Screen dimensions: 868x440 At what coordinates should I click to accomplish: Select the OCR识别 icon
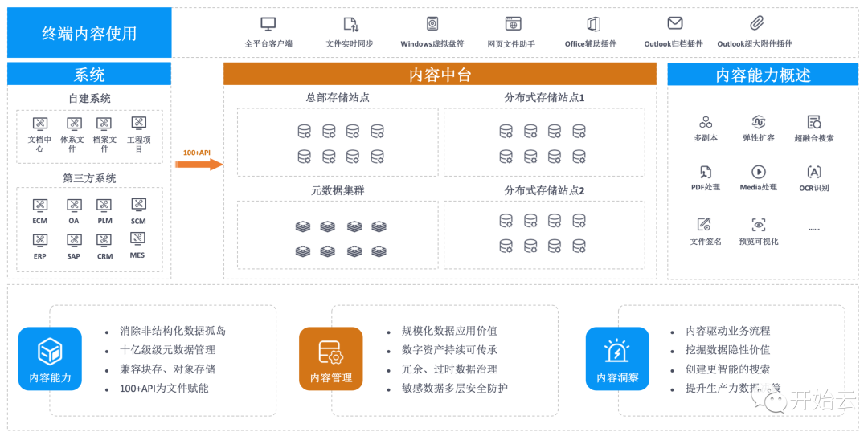pyautogui.click(x=814, y=172)
